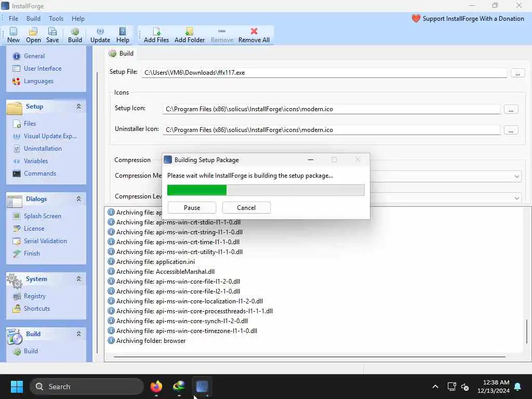This screenshot has height=399, width=532.
Task: Open the Help menu
Action: 78,19
